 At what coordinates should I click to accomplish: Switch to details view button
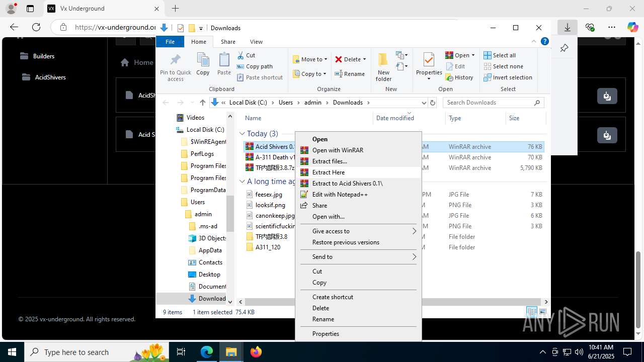pyautogui.click(x=531, y=312)
